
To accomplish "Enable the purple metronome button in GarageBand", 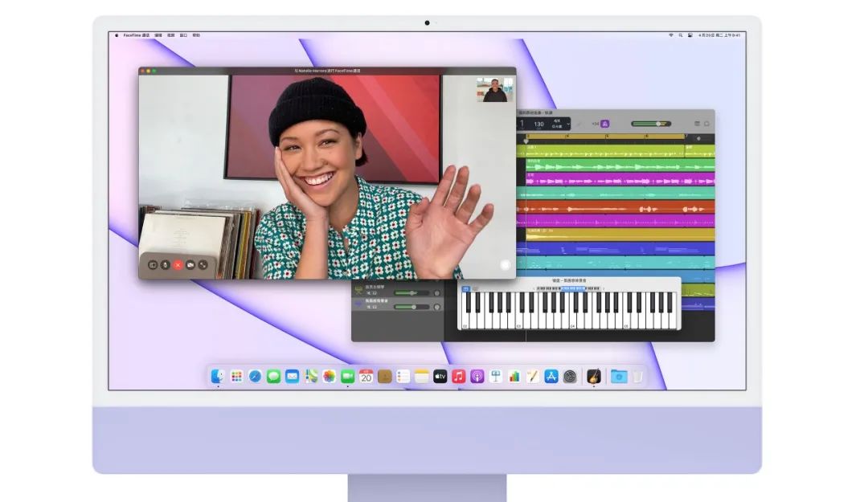I will [x=605, y=124].
